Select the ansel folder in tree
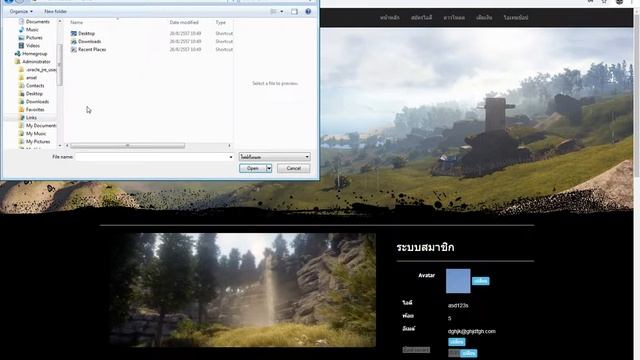Image resolution: width=640 pixels, height=360 pixels. pos(28,78)
